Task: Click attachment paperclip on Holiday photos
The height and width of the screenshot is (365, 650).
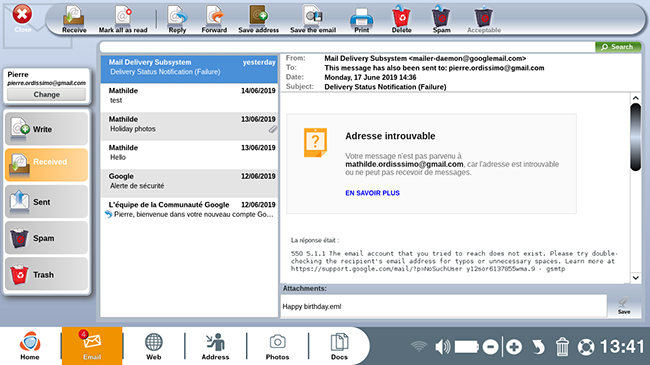Action: (272, 130)
